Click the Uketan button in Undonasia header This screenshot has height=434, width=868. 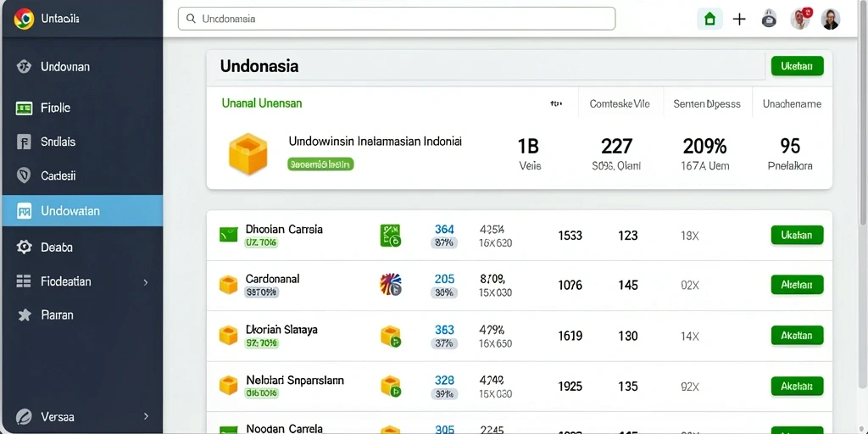[797, 66]
